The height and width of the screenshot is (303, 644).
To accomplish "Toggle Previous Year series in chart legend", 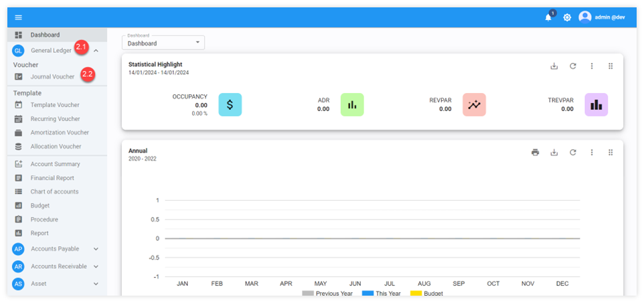I will 327,293.
